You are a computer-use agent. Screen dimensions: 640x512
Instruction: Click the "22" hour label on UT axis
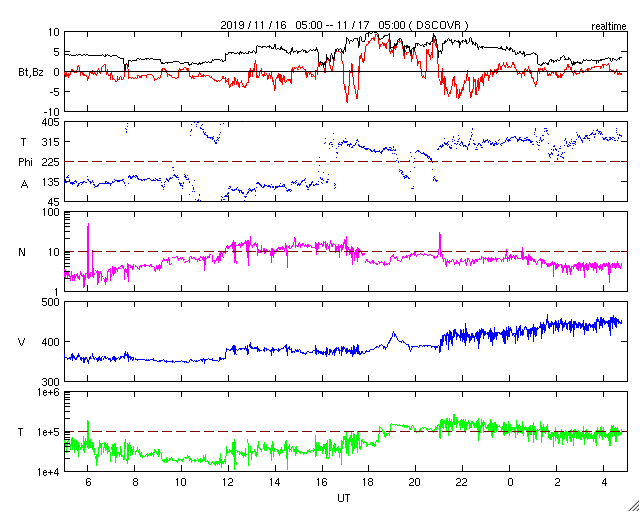point(462,482)
